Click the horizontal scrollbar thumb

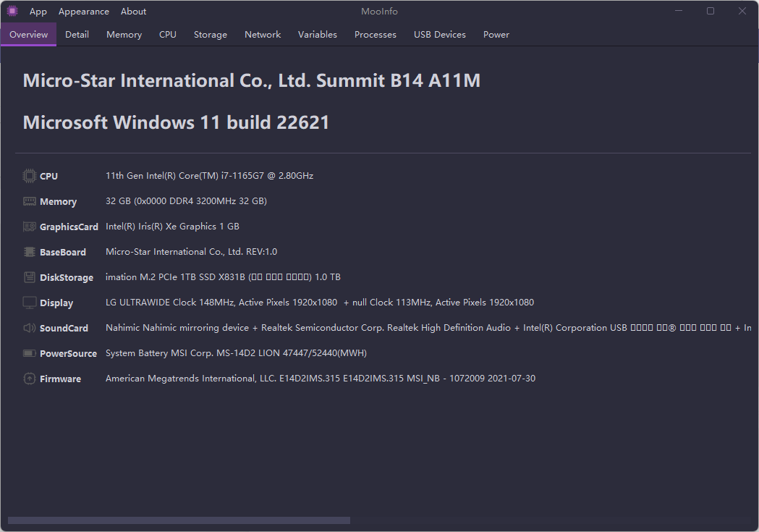tap(179, 520)
